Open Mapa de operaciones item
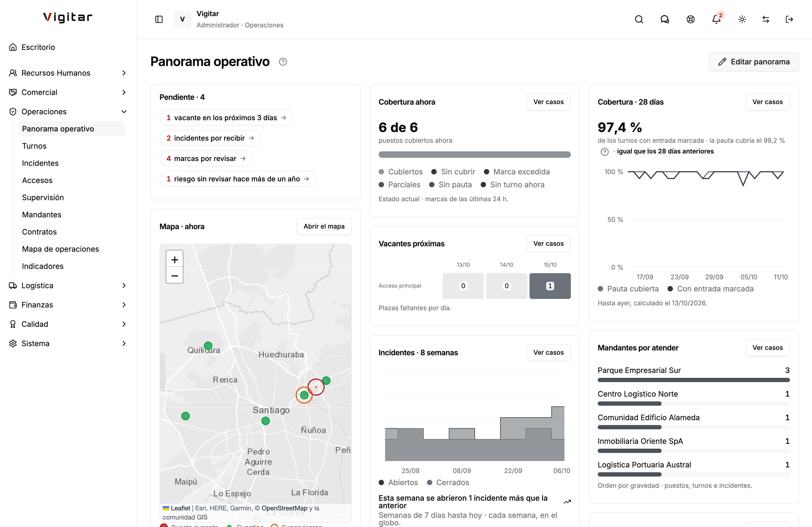 [x=71, y=249]
